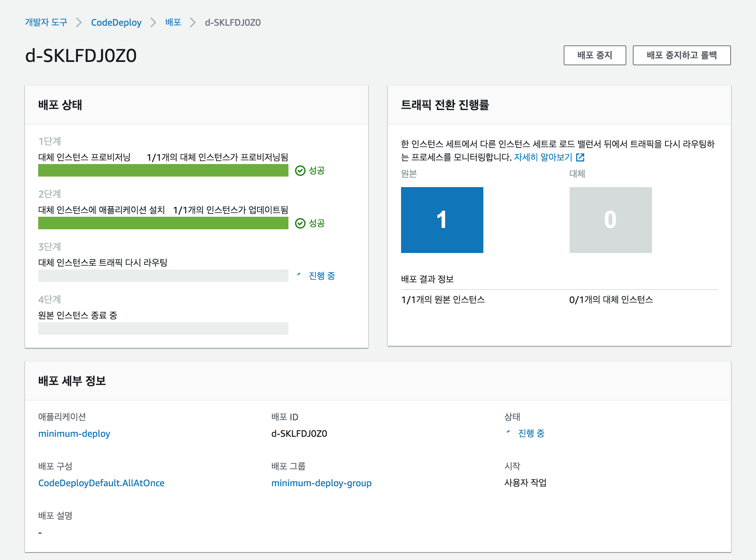
Task: Click the blue original instances box showing 1
Action: click(442, 220)
